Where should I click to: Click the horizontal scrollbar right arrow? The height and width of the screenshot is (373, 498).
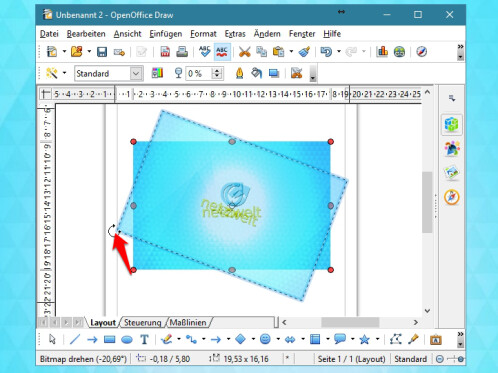point(415,322)
